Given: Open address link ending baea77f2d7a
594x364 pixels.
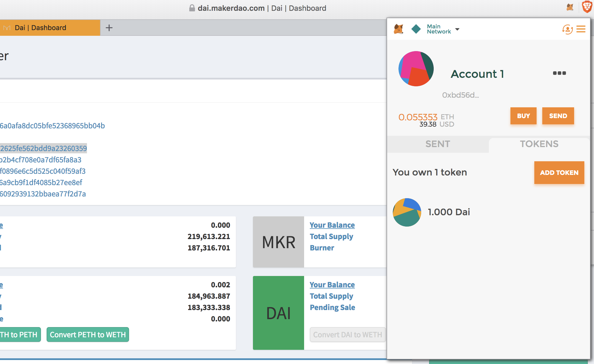Looking at the screenshot, I should [x=43, y=194].
